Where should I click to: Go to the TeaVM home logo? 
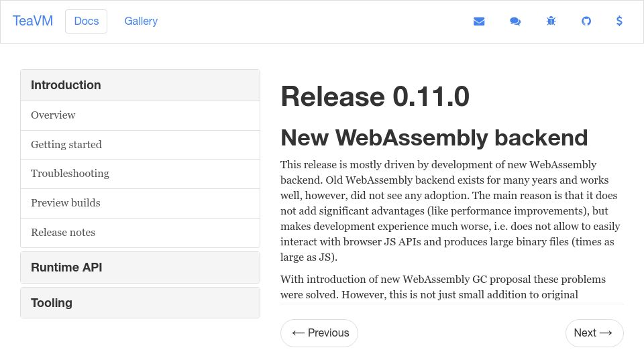click(33, 21)
